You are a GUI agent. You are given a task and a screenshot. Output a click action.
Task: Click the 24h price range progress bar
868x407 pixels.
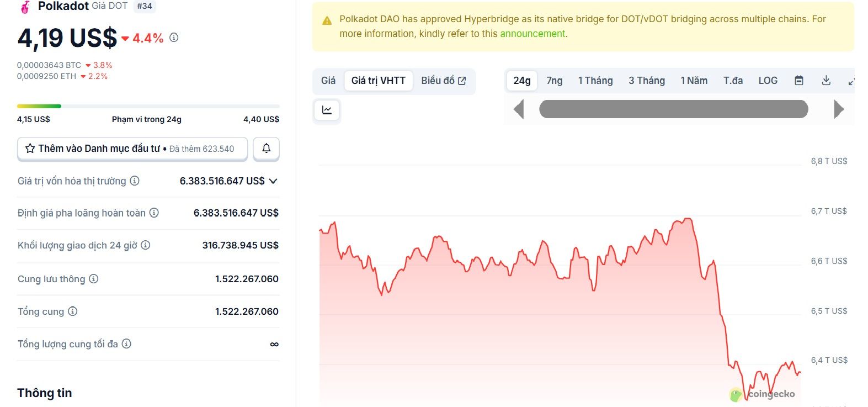pos(148,106)
